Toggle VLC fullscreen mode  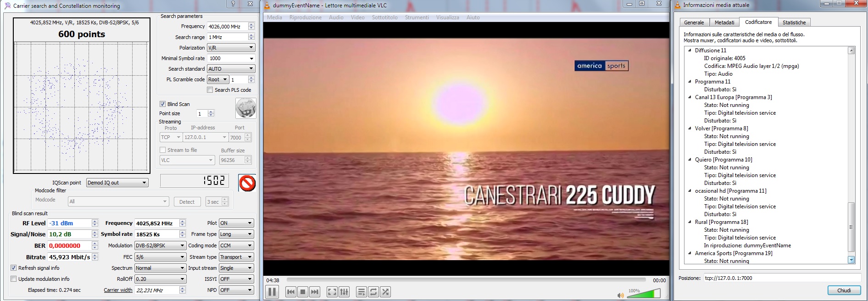click(332, 292)
